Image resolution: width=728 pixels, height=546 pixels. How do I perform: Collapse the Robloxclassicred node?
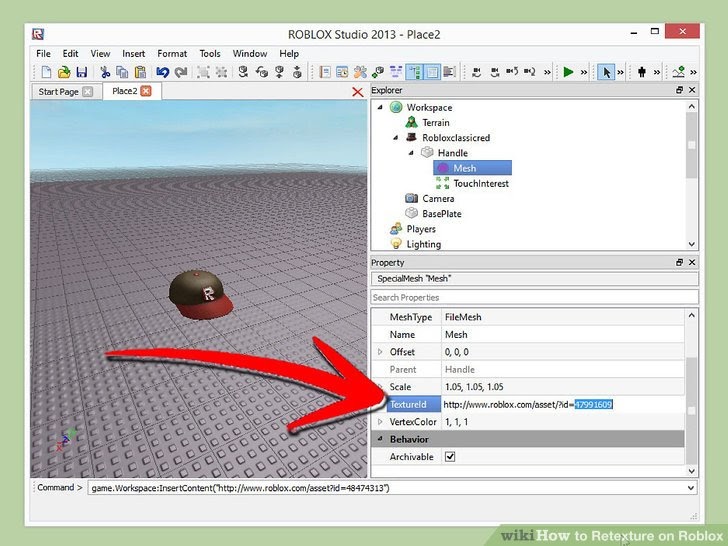(x=396, y=137)
